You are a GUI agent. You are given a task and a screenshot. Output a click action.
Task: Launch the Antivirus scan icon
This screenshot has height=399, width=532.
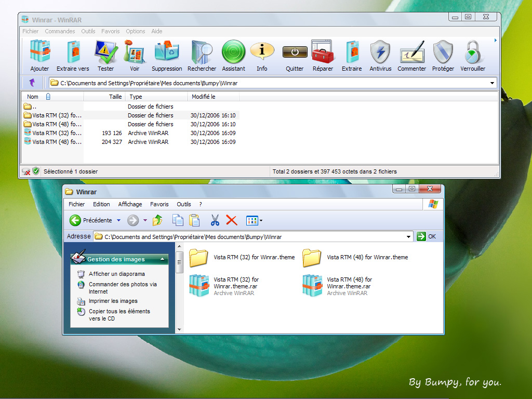coord(380,52)
